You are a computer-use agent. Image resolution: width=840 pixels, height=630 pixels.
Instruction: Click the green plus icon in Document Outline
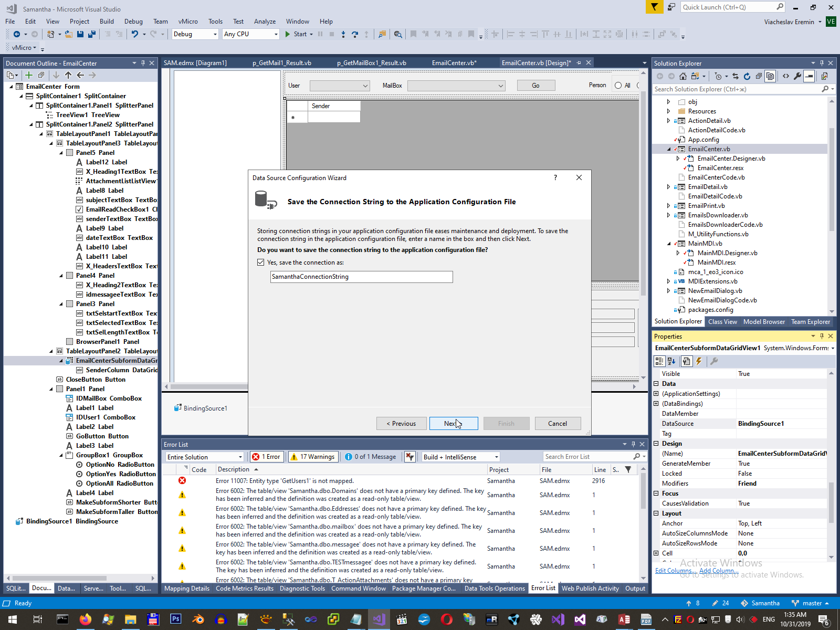pos(29,75)
